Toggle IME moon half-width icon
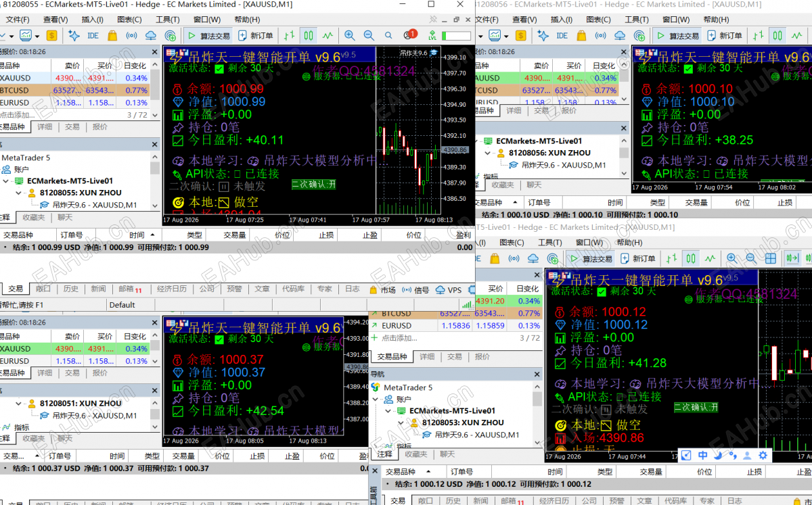 tap(719, 456)
